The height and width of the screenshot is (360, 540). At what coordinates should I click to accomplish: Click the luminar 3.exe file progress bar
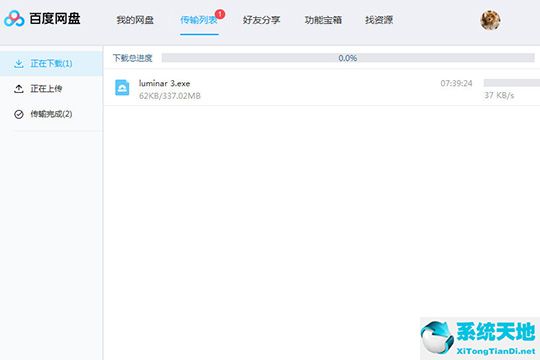click(x=512, y=83)
